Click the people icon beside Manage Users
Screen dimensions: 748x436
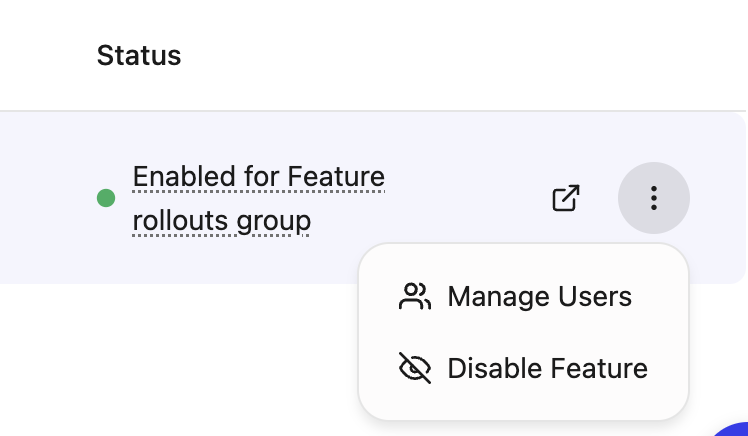[414, 297]
